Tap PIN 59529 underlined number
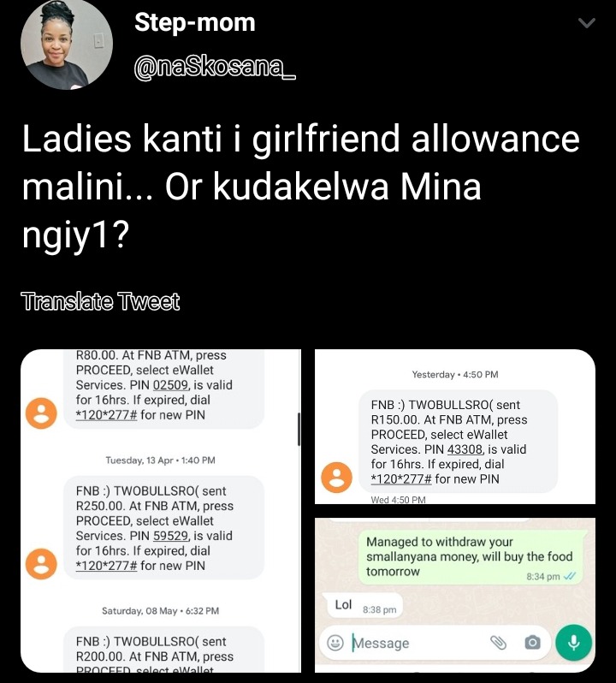 (x=170, y=535)
